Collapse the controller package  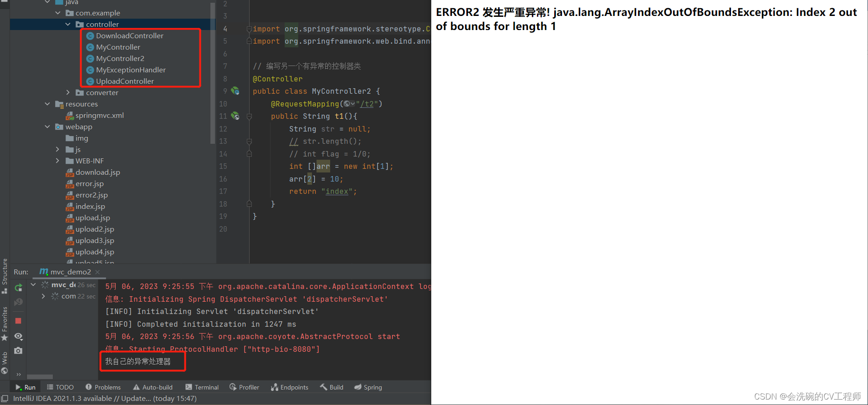pyautogui.click(x=68, y=24)
